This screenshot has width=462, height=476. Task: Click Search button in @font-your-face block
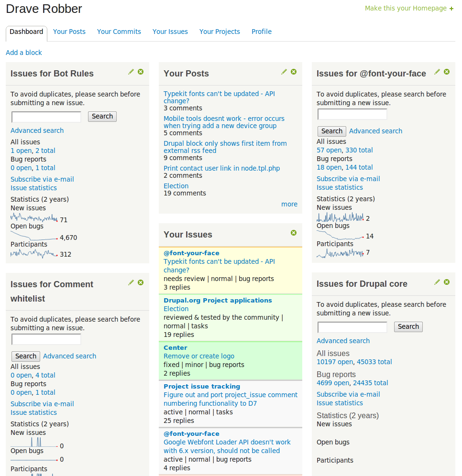(x=332, y=131)
